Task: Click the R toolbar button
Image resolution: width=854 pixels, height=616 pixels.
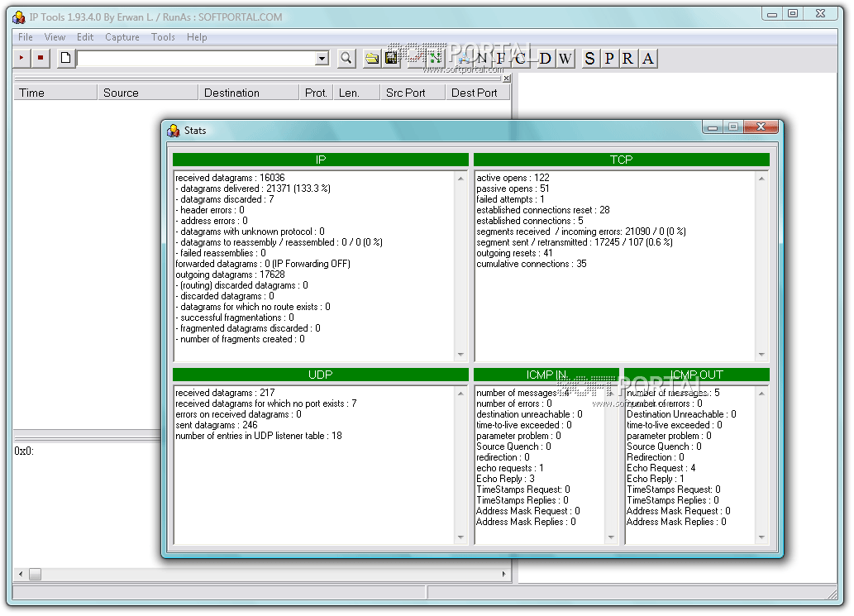Action: (x=628, y=58)
